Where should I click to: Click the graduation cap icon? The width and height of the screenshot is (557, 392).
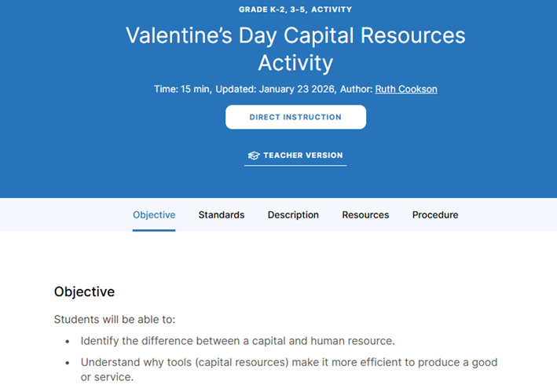click(253, 156)
